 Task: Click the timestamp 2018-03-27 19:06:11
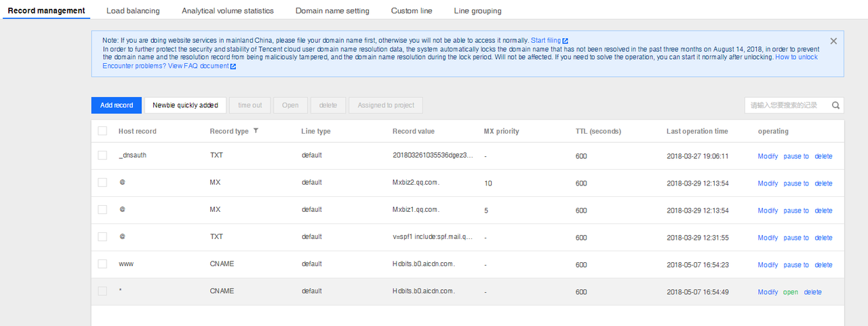(x=697, y=156)
